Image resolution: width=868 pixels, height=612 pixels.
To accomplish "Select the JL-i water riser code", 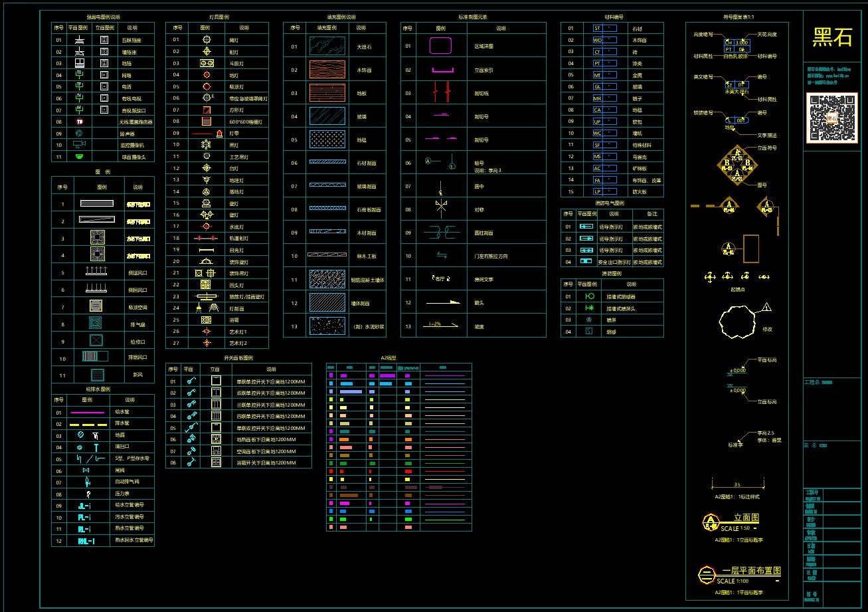I will 84,506.
